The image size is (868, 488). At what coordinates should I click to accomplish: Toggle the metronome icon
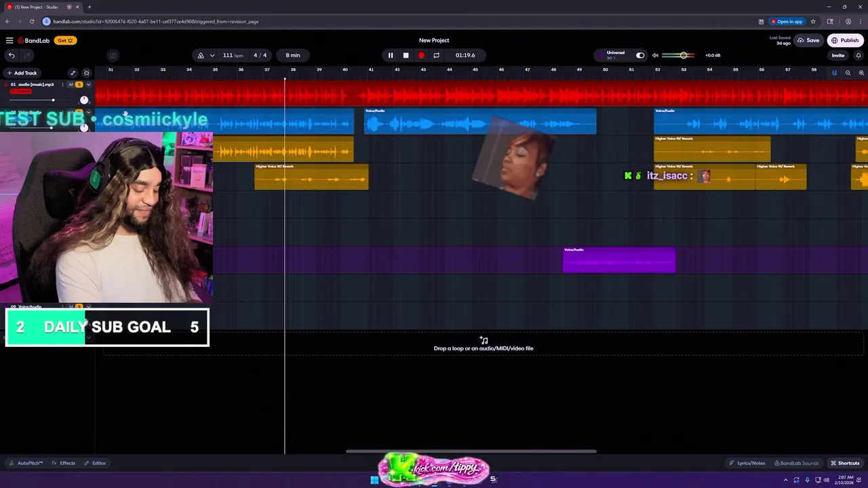click(x=201, y=56)
